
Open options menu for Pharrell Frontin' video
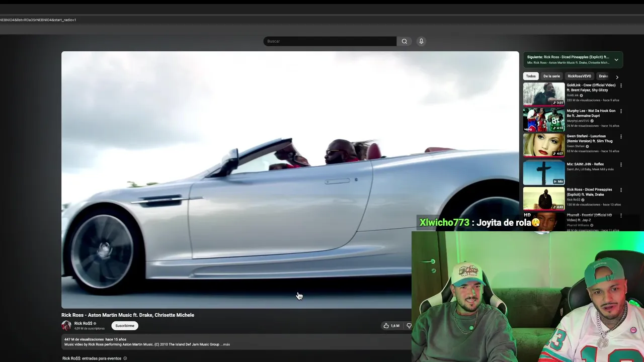coord(621,216)
